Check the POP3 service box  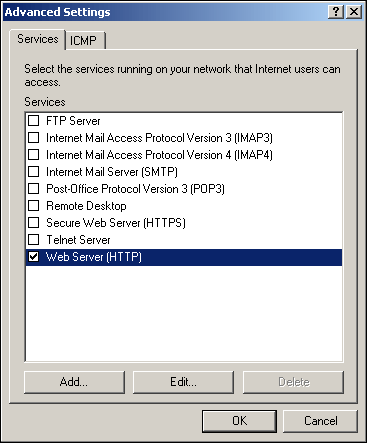click(33, 188)
